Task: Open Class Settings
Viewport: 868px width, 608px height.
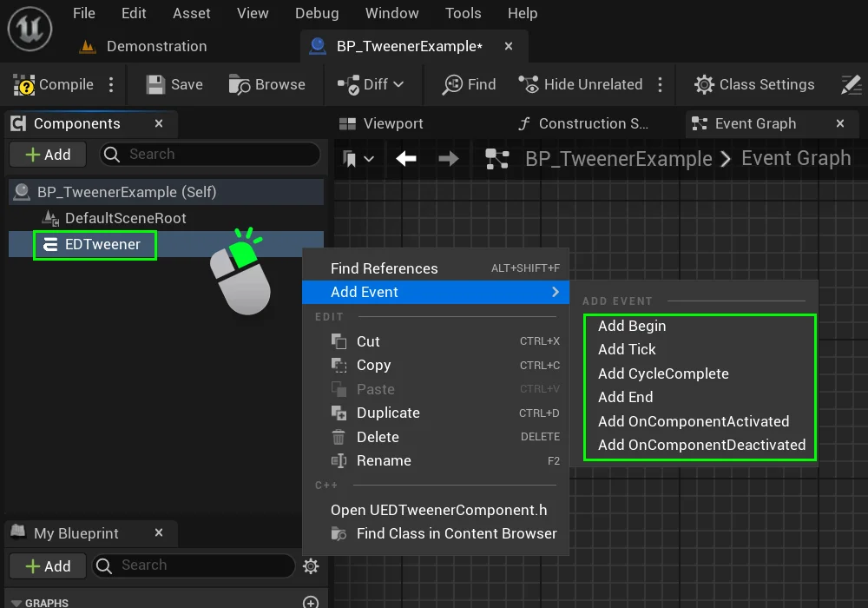Action: [754, 84]
